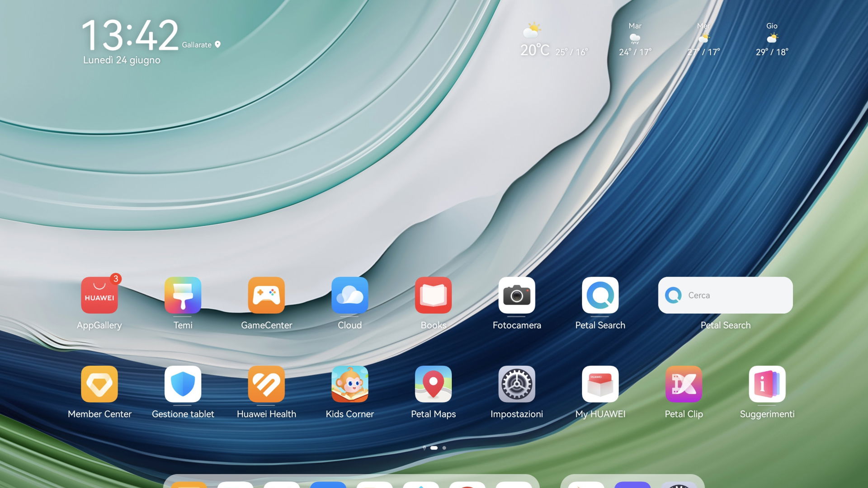
Task: Open the Petal Search app icon
Action: tap(600, 295)
